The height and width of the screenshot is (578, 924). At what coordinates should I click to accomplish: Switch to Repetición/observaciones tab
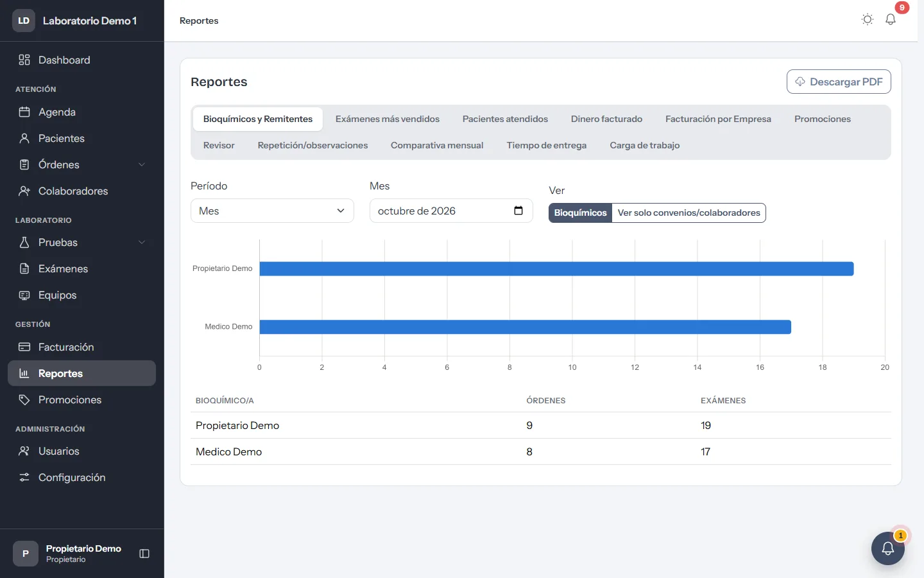pos(312,145)
